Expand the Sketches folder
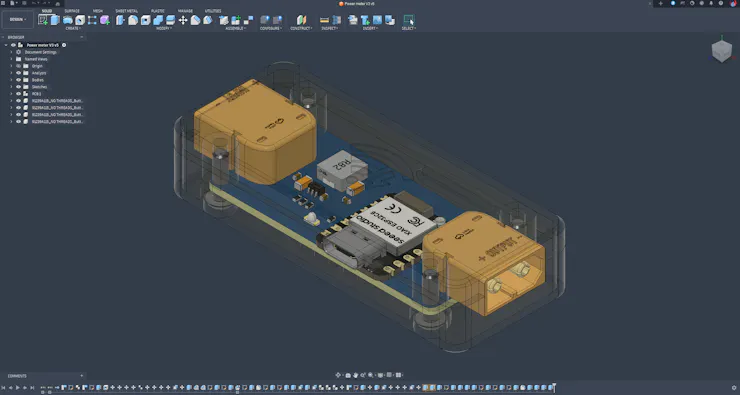This screenshot has height=395, width=740. pyautogui.click(x=11, y=87)
